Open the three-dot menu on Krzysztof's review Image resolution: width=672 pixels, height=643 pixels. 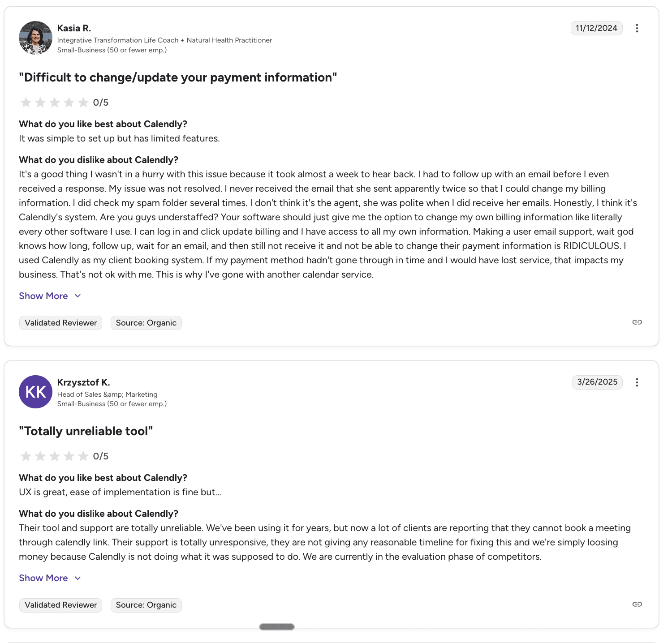tap(637, 382)
